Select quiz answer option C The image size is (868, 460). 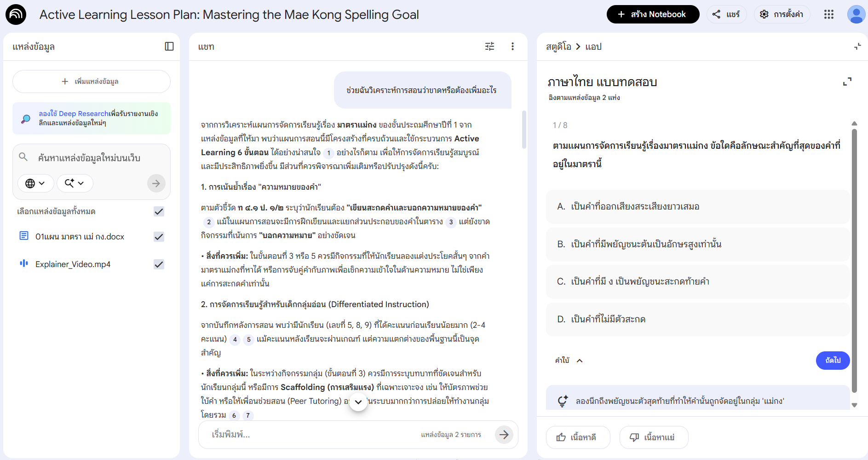click(x=697, y=281)
